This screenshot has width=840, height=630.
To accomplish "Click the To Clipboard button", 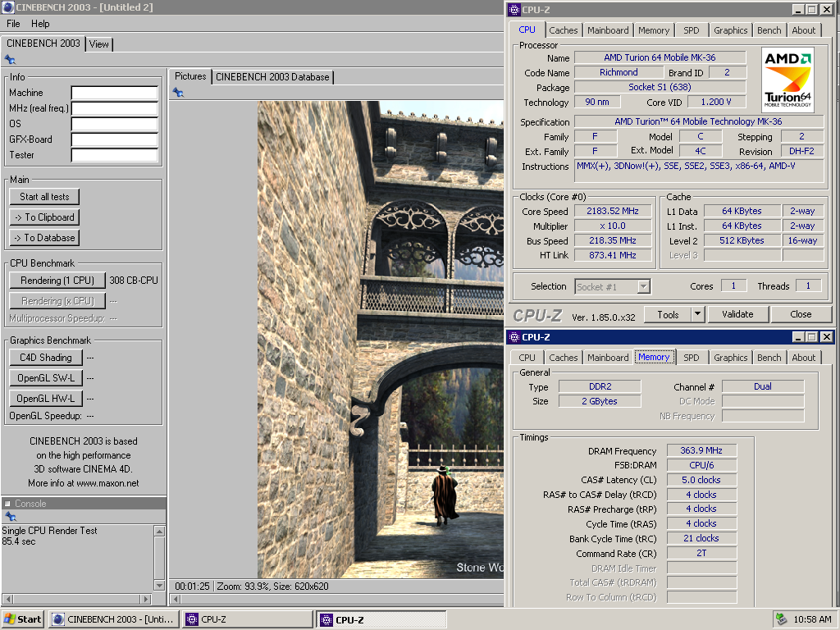I will pyautogui.click(x=44, y=217).
